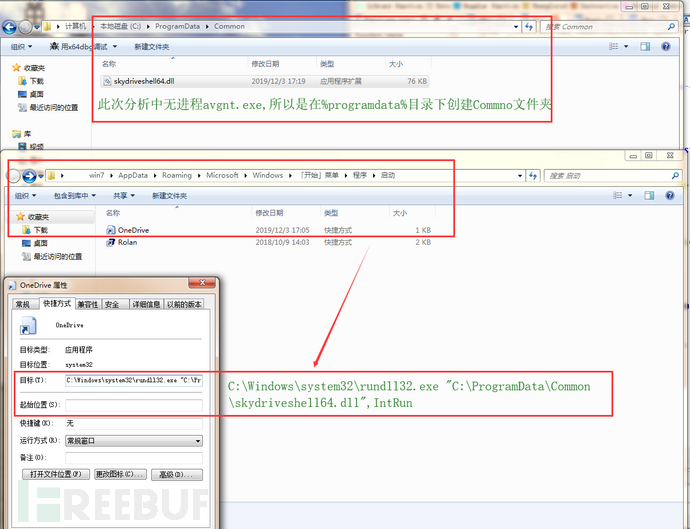The image size is (690, 529).
Task: Open 包含到库中 dropdown
Action: point(74,196)
